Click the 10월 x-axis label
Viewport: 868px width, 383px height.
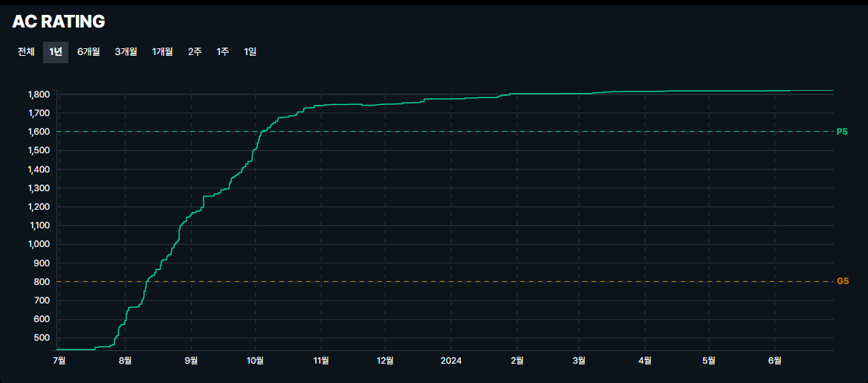coord(255,361)
